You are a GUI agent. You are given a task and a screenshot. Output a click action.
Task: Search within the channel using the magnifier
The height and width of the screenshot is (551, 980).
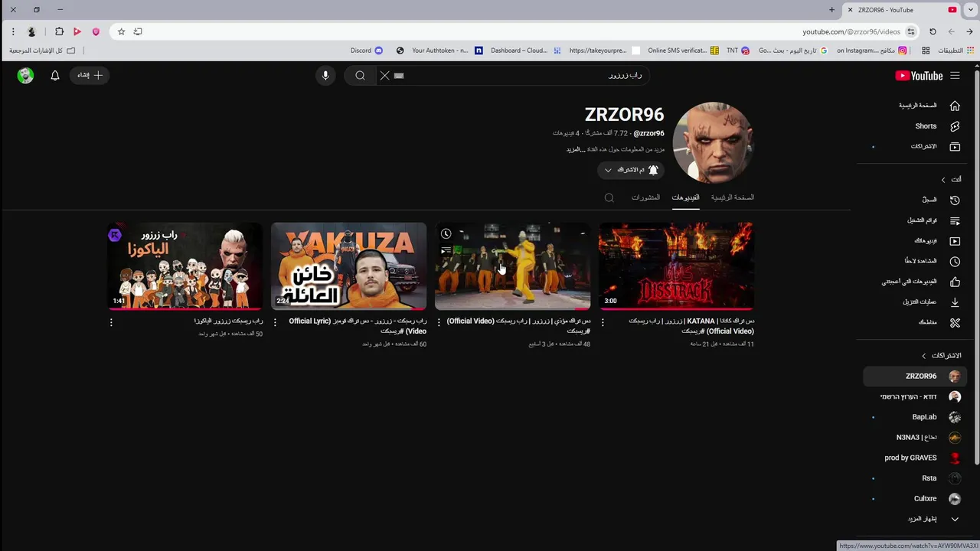coord(609,197)
